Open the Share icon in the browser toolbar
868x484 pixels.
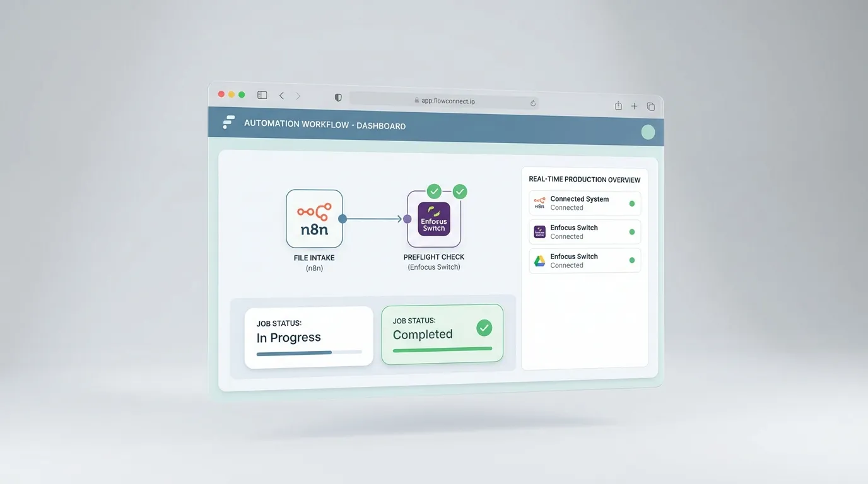pyautogui.click(x=618, y=105)
